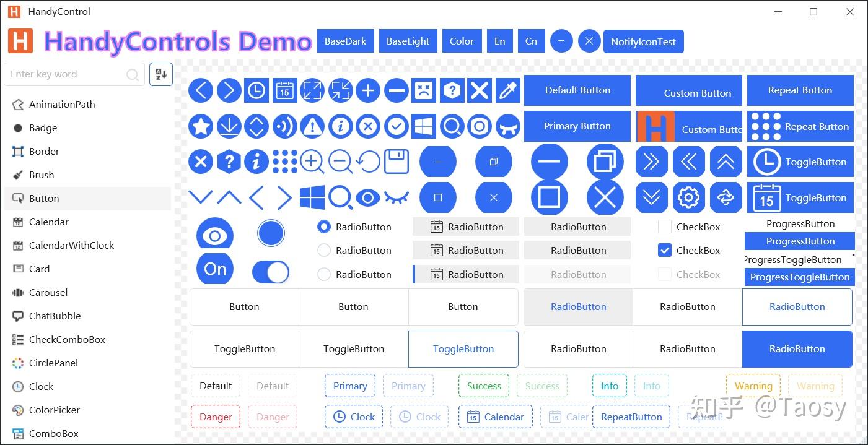Image resolution: width=868 pixels, height=445 pixels.
Task: Click the floppy disk save icon
Action: point(396,162)
